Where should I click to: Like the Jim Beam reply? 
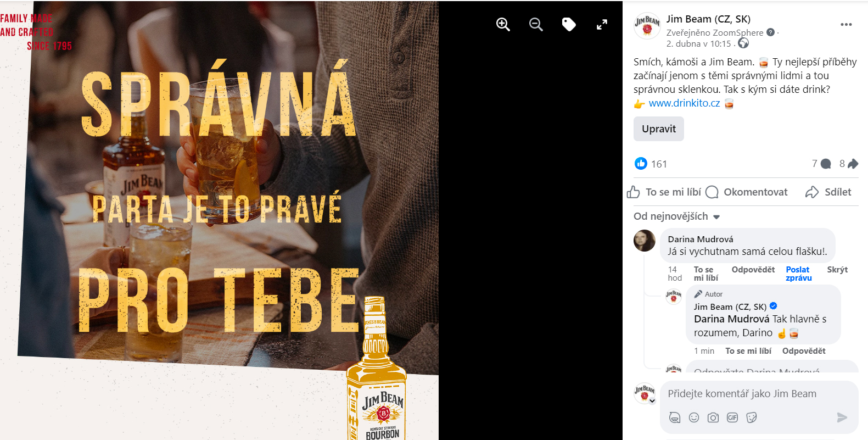[748, 351]
